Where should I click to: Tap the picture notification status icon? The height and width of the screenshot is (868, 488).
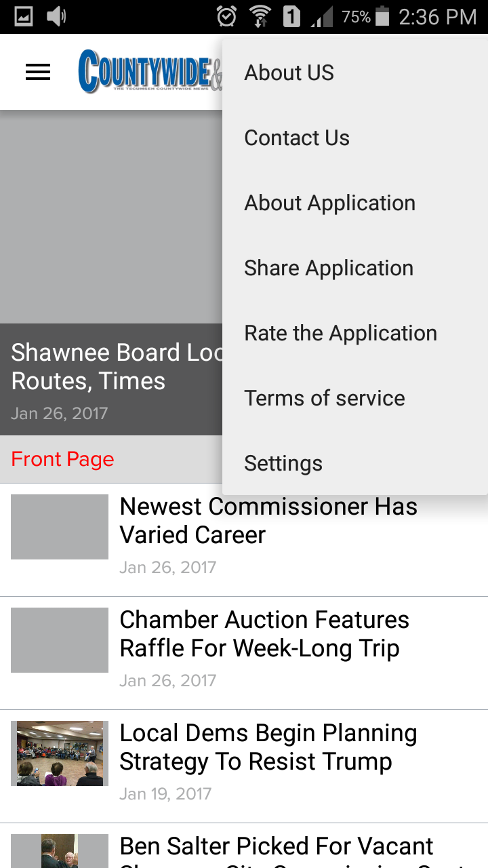point(24,16)
